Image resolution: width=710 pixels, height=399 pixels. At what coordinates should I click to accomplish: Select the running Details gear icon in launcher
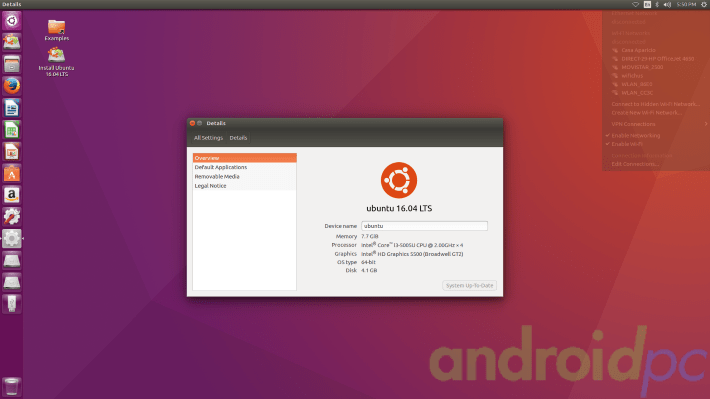12,238
